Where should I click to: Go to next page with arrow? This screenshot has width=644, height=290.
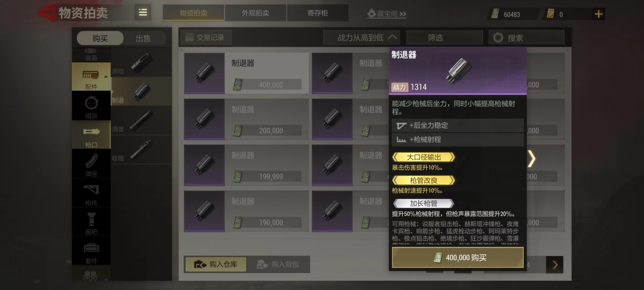555,265
